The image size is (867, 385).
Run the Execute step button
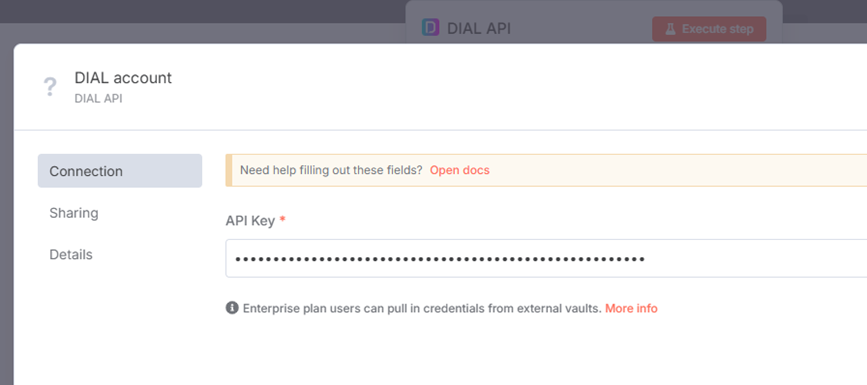709,29
